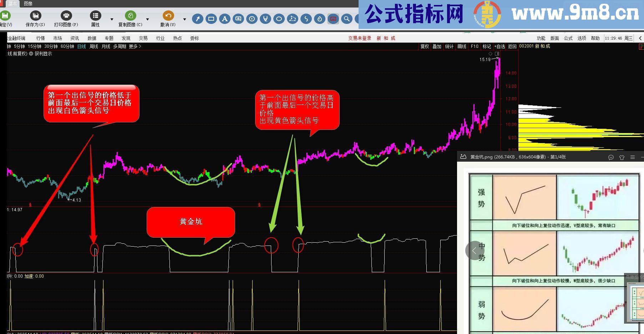Click the F10 button
Screen dimensions: 644x334
pyautogui.click(x=475, y=46)
